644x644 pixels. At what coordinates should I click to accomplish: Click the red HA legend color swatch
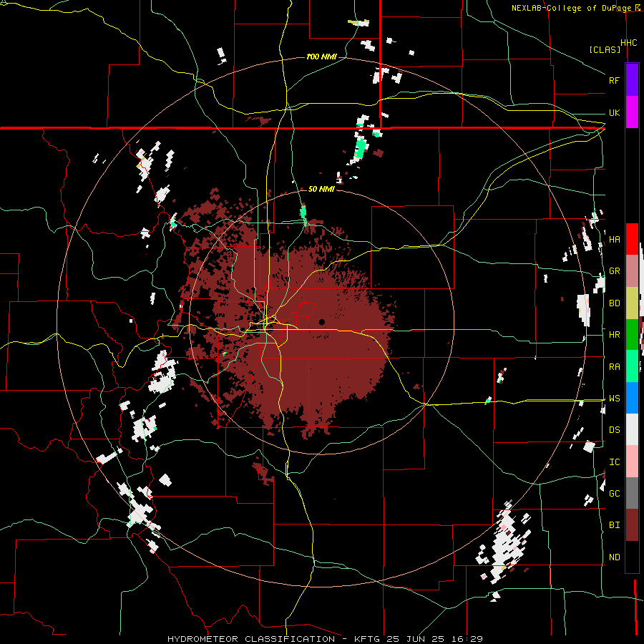point(632,239)
